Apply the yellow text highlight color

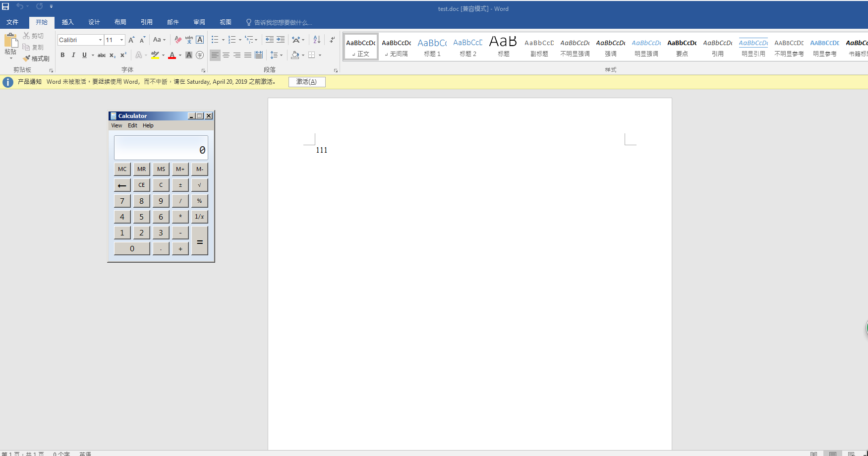click(155, 55)
